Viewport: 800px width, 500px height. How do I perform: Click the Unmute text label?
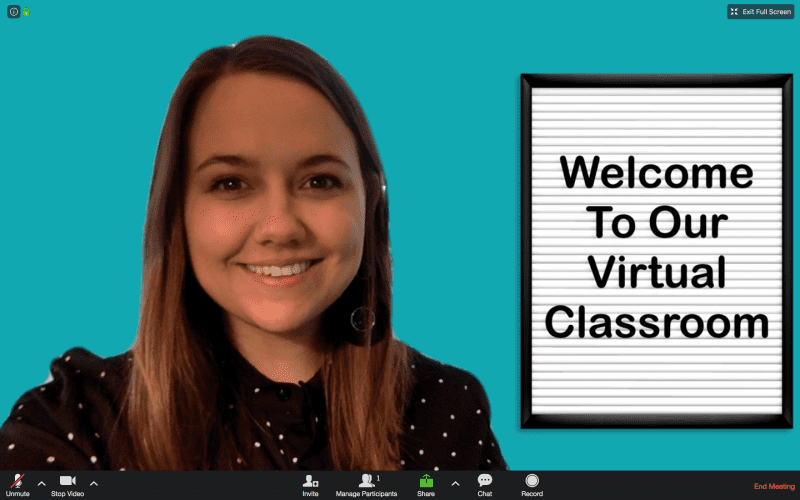[17, 494]
